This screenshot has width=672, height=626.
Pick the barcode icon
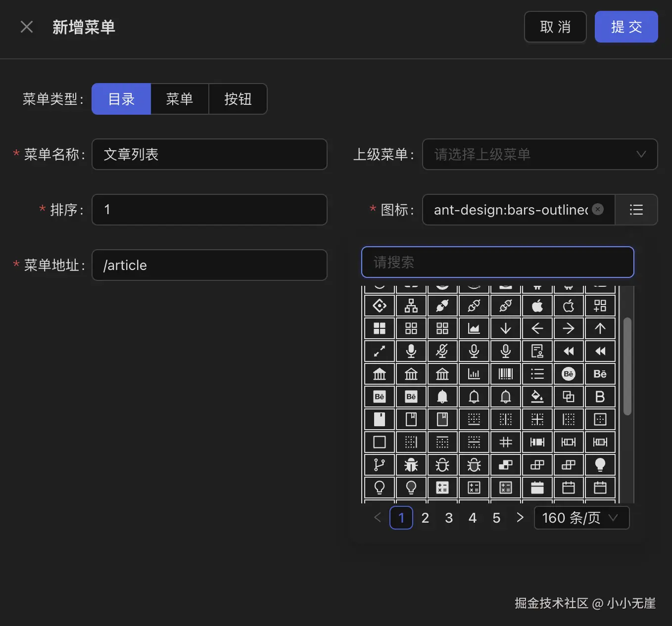(506, 374)
